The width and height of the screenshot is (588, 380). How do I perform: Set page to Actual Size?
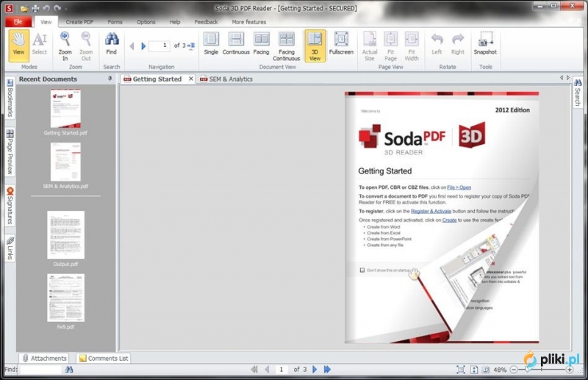[370, 46]
